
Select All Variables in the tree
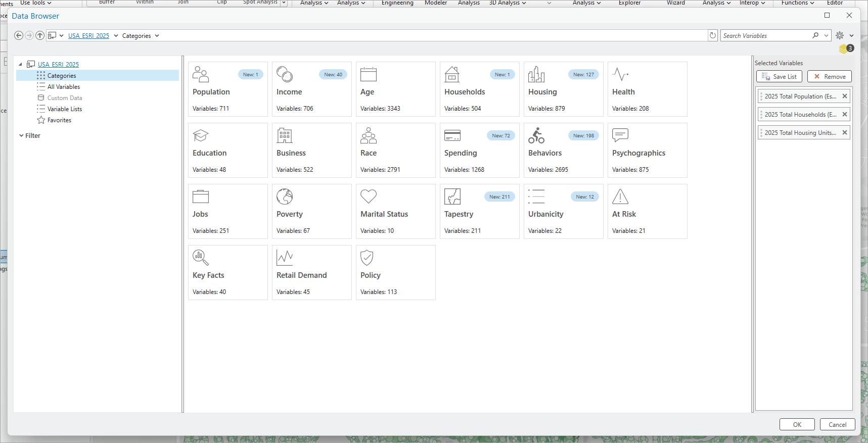click(x=64, y=87)
